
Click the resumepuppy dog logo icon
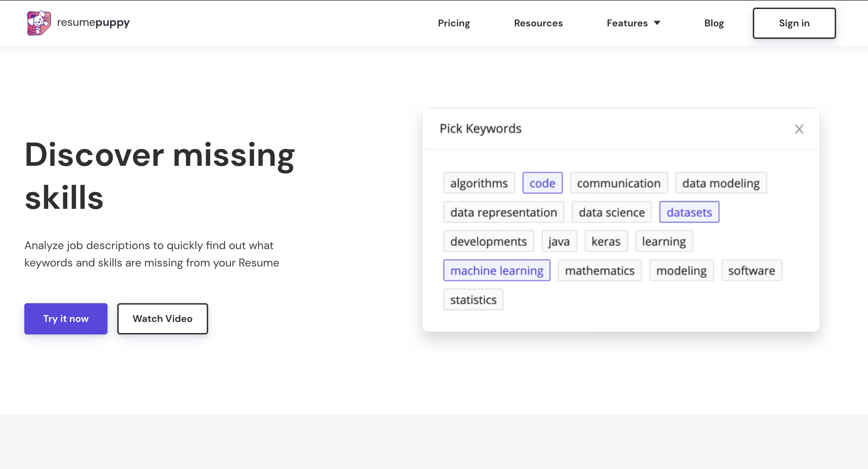[x=39, y=23]
